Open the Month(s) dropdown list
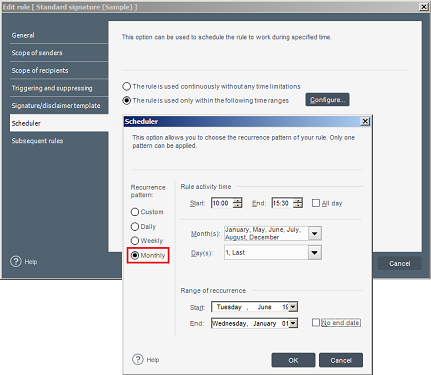 click(315, 233)
